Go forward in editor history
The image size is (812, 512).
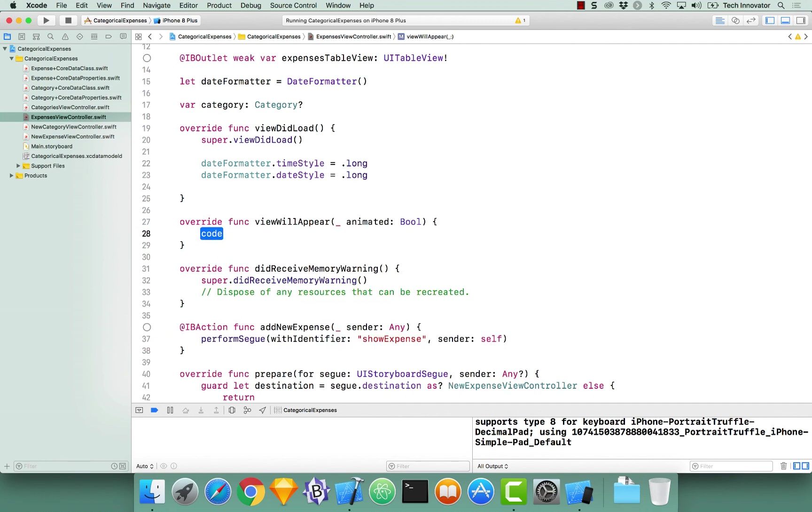[161, 37]
